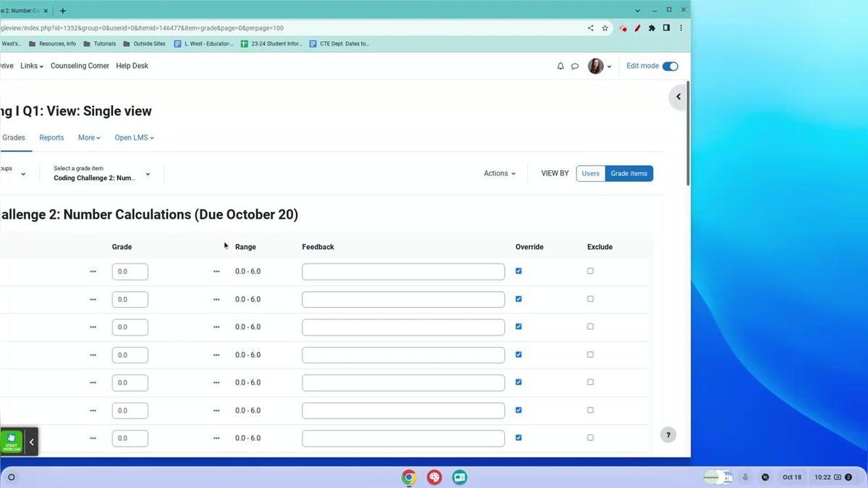The image size is (868, 488).
Task: Open the notifications bell
Action: 561,66
